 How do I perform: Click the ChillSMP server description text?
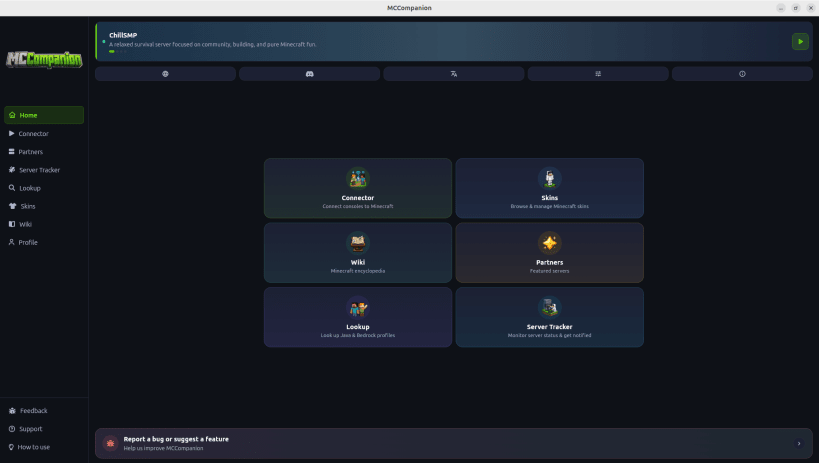tap(213, 44)
